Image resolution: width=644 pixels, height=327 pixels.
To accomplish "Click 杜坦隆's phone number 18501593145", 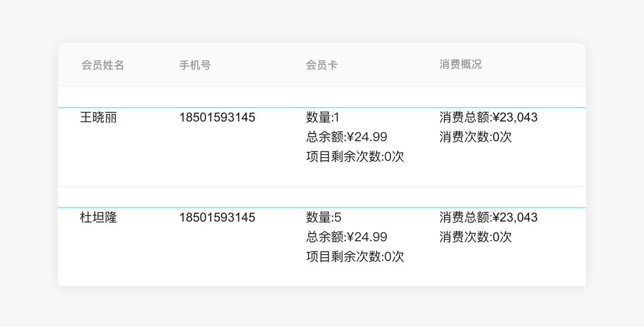I will pos(217,218).
